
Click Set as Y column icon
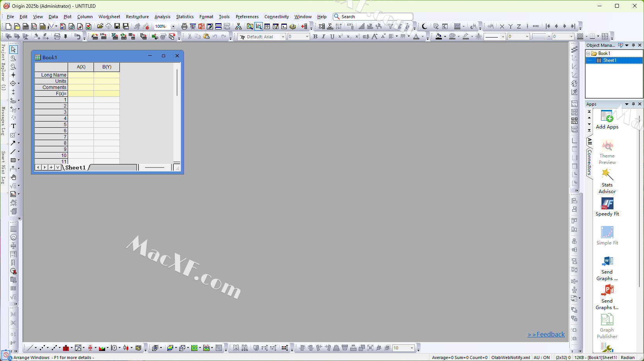511,26
